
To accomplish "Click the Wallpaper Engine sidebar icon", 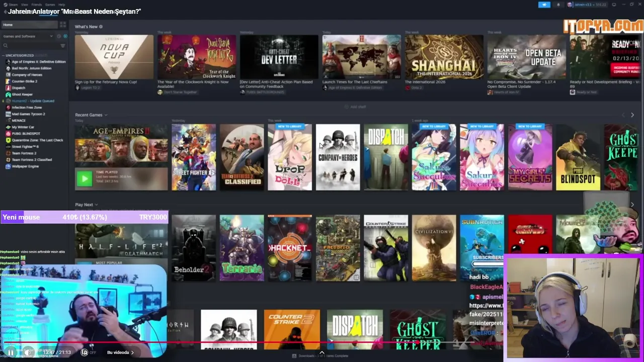I will (x=8, y=166).
